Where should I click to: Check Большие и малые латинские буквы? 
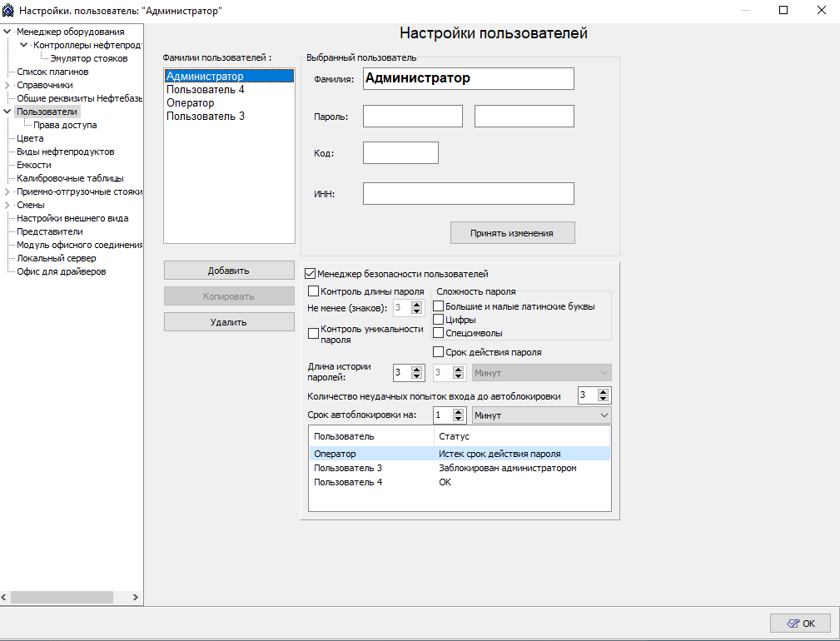(438, 306)
